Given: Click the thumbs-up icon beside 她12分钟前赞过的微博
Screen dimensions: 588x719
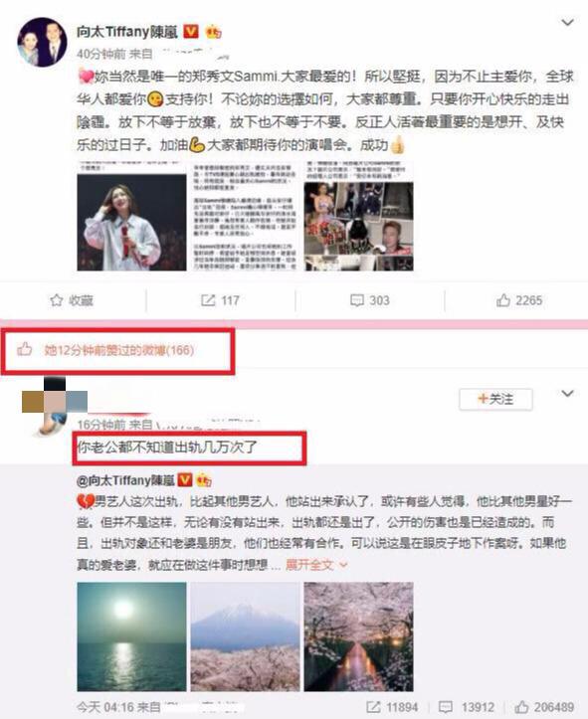Looking at the screenshot, I should coord(24,349).
